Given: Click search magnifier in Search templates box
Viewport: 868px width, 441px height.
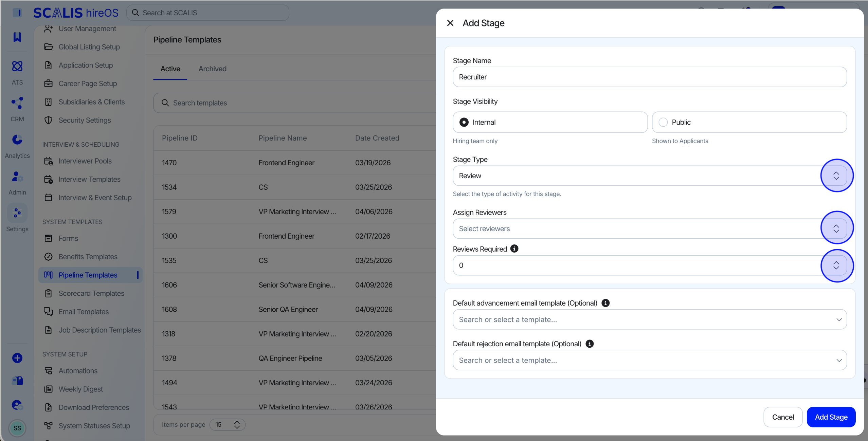Looking at the screenshot, I should 165,103.
